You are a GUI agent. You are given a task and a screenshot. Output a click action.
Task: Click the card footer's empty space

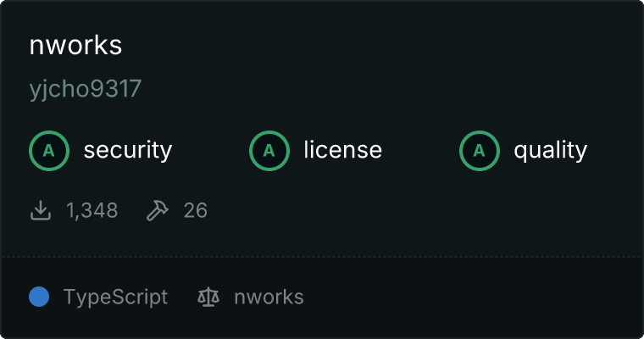pyautogui.click(x=472, y=297)
